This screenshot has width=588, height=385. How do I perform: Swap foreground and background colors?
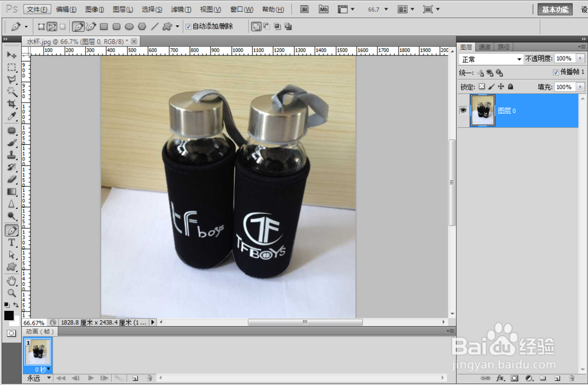[16, 304]
